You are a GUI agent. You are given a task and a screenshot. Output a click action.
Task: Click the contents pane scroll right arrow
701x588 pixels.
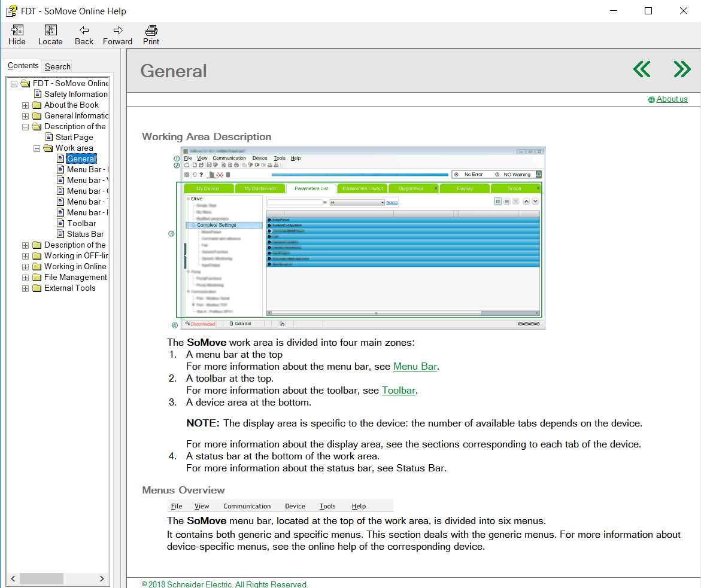click(102, 578)
